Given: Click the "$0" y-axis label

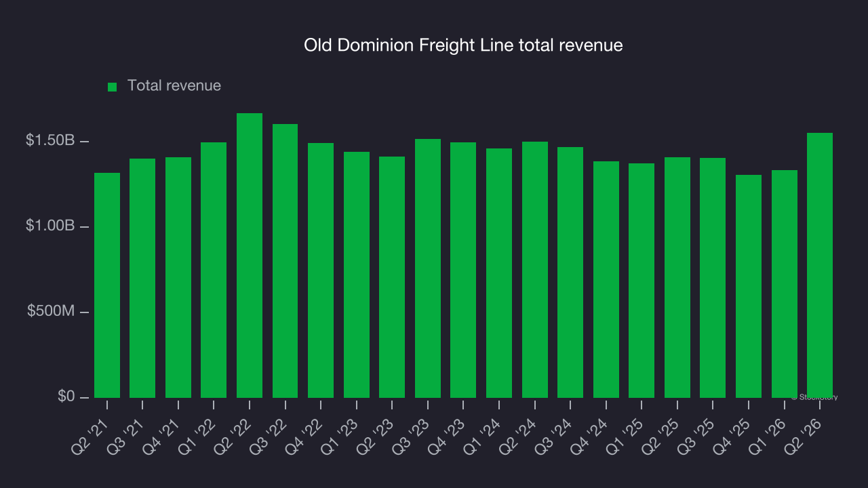Looking at the screenshot, I should 65,397.
